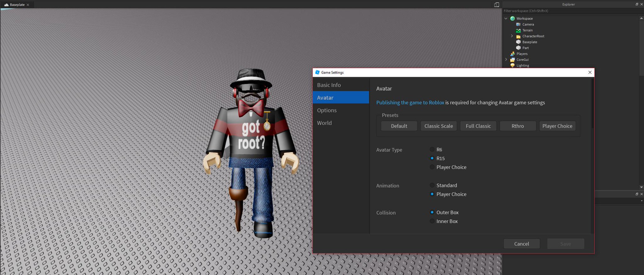Apply the Default avatar preset
644x275 pixels.
399,126
